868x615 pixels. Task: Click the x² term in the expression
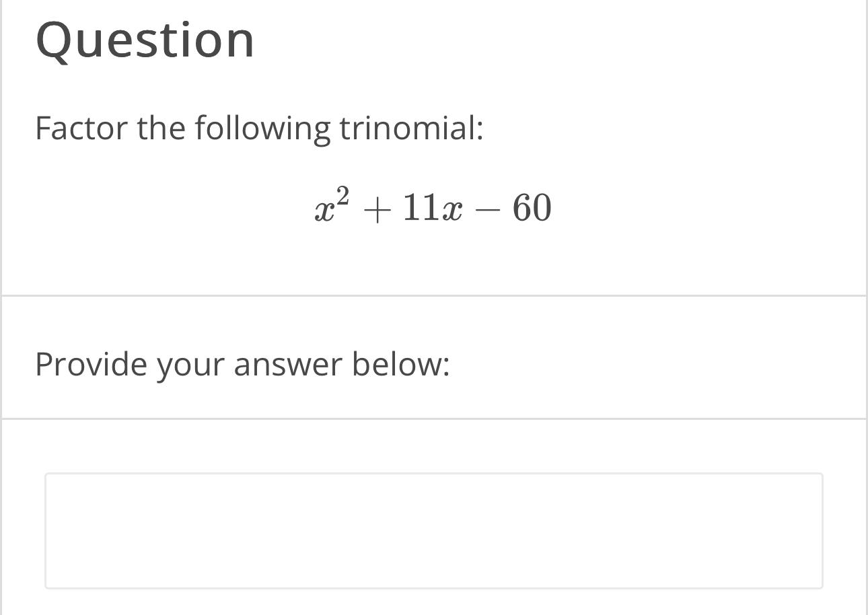tap(331, 207)
